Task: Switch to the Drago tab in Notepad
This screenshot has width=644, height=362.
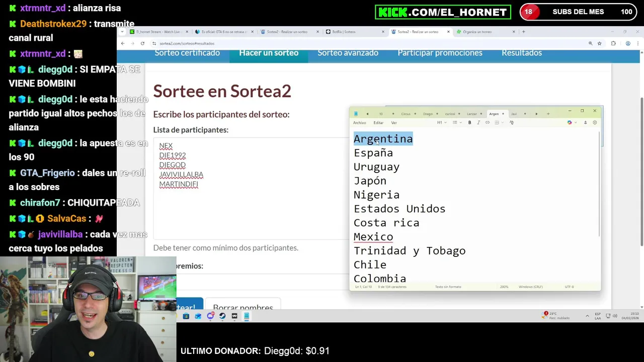Action: click(428, 114)
